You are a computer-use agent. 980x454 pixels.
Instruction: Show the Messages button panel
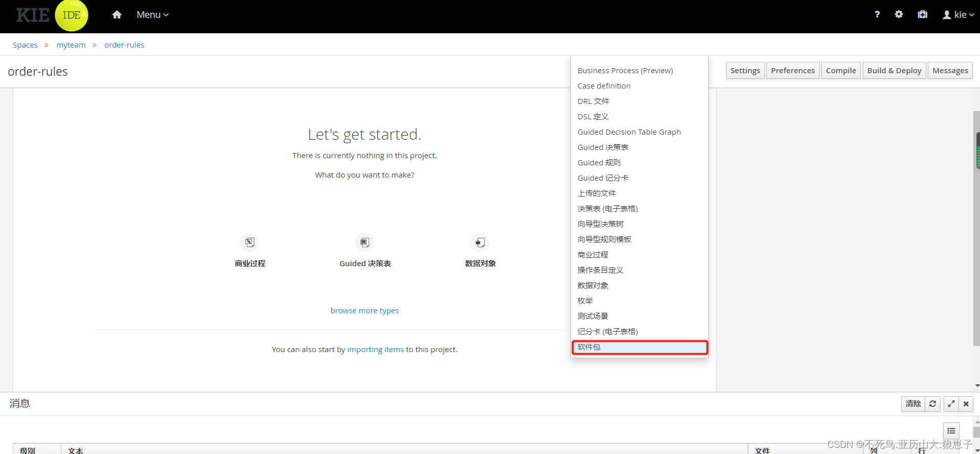coord(950,71)
